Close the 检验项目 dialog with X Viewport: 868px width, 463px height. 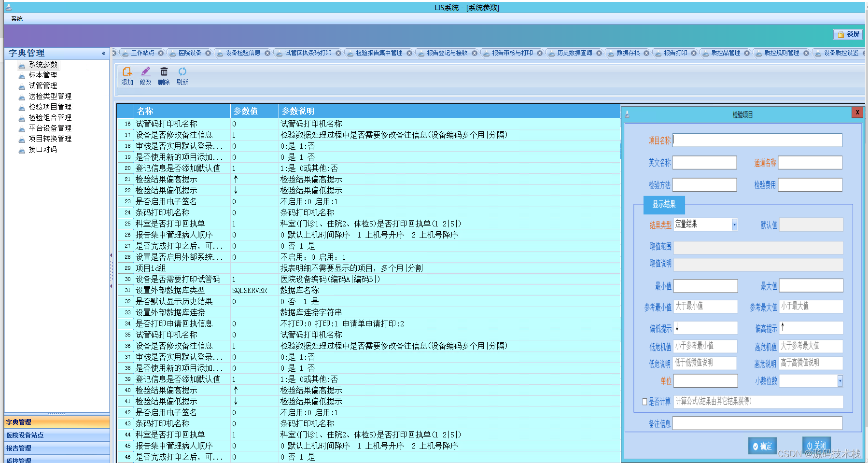point(857,112)
